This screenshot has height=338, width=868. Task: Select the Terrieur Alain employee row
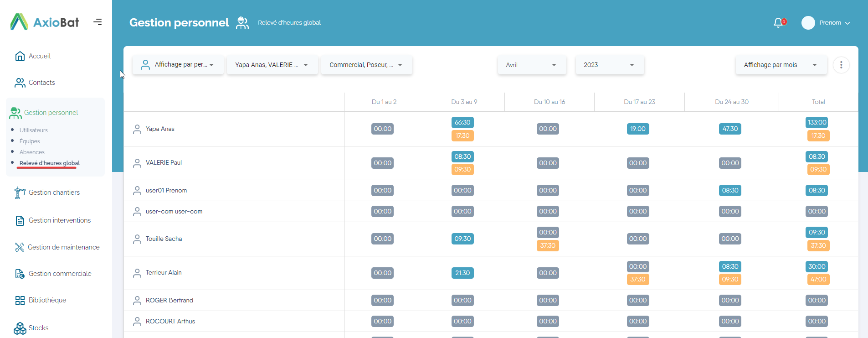click(164, 273)
